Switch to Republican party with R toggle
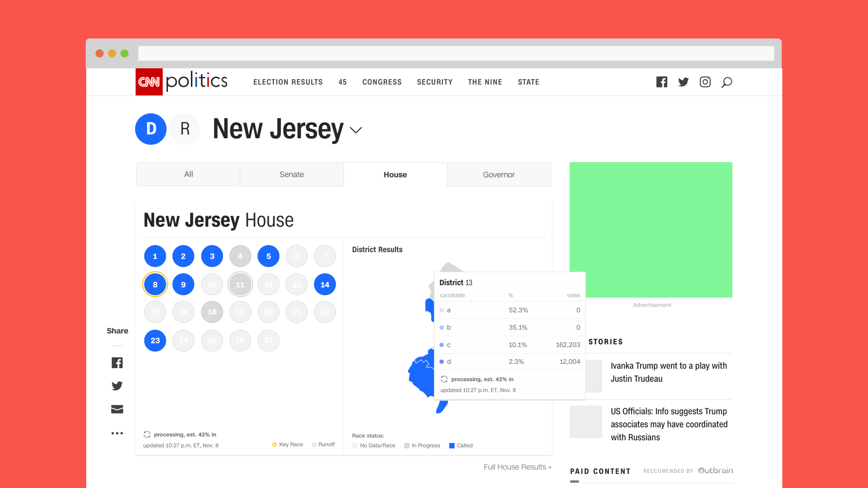Viewport: 868px width, 488px height. pyautogui.click(x=185, y=129)
